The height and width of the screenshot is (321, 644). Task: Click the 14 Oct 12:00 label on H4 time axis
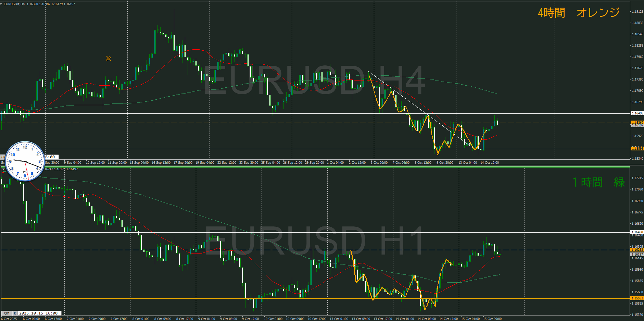(489, 163)
